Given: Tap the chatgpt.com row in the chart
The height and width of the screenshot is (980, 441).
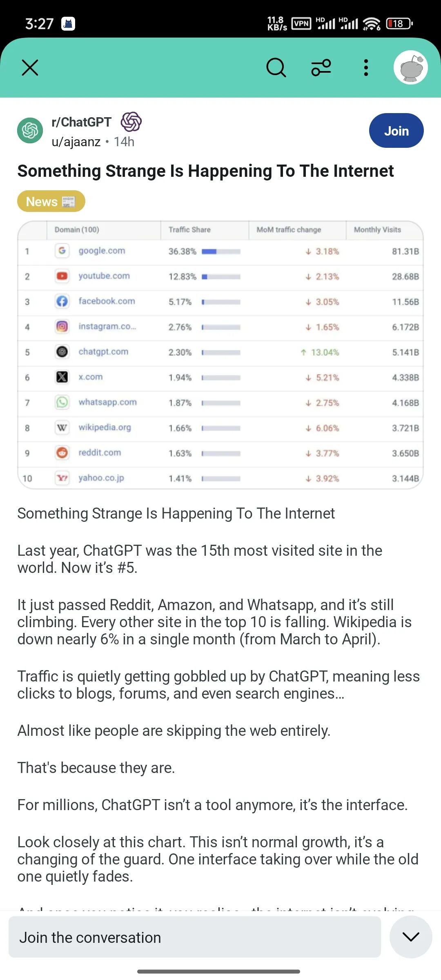Looking at the screenshot, I should pyautogui.click(x=220, y=352).
